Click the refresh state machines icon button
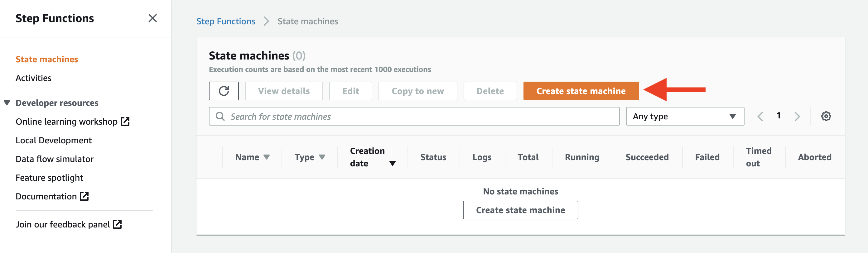Screen dimensions: 868x253 coord(224,91)
